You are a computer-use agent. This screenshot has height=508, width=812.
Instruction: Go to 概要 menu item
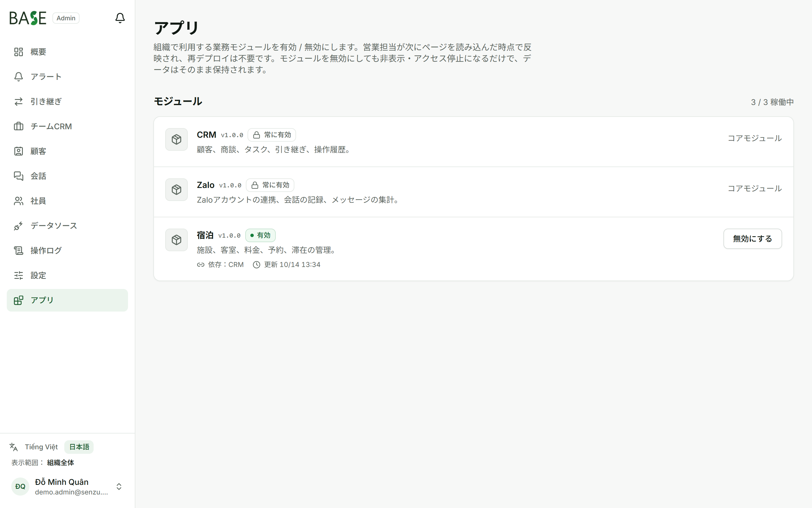(67, 52)
